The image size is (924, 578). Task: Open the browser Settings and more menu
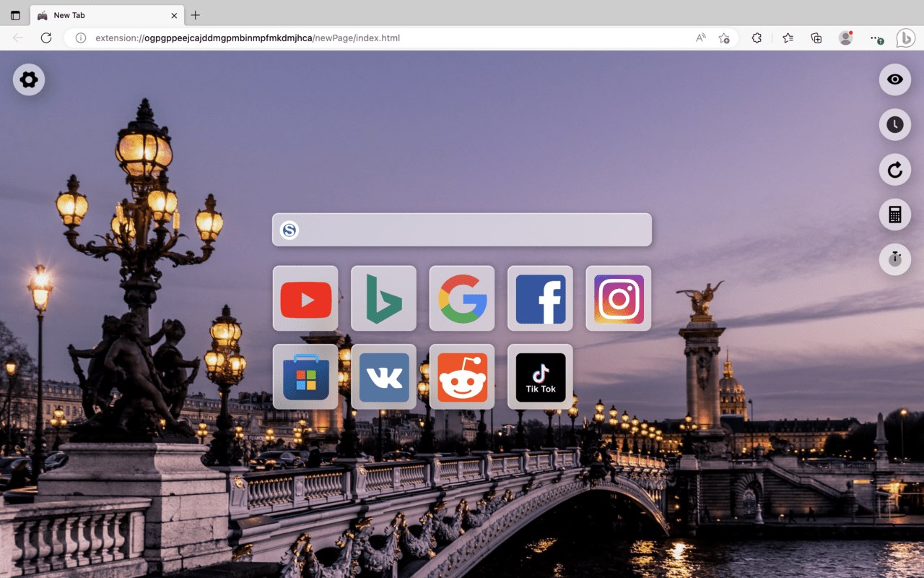[876, 38]
